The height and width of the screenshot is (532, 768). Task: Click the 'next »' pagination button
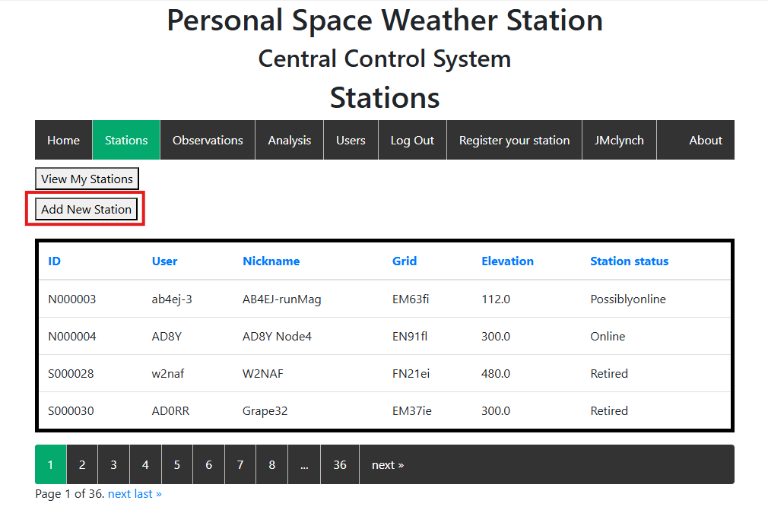pos(387,464)
